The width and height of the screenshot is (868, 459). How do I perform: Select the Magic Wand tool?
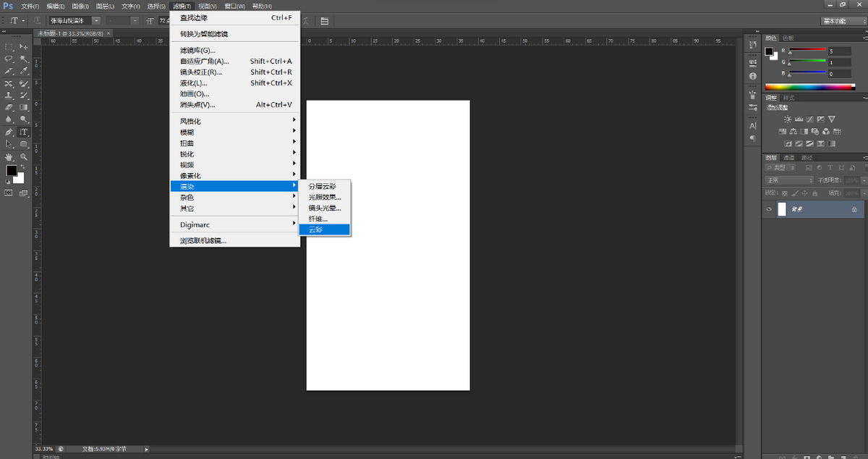point(24,59)
